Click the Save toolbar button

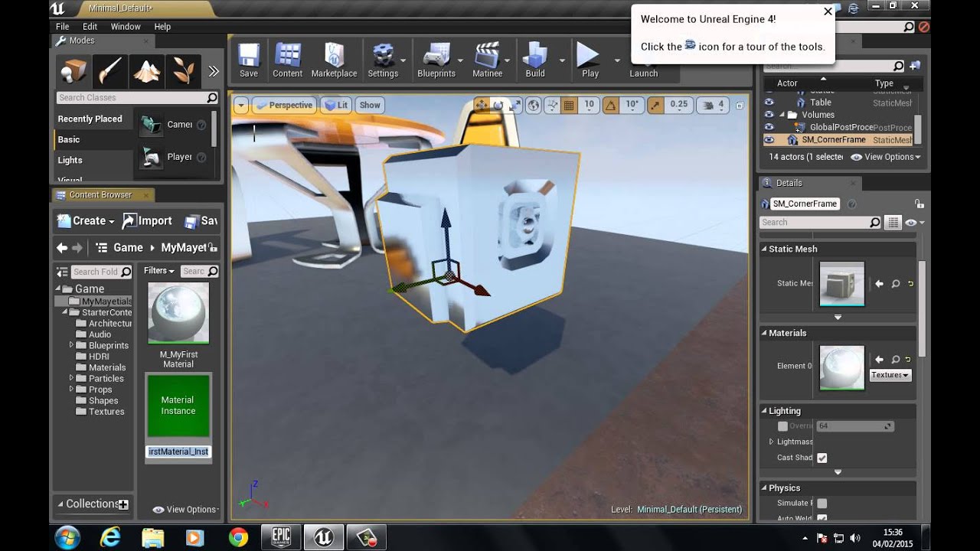pos(249,60)
